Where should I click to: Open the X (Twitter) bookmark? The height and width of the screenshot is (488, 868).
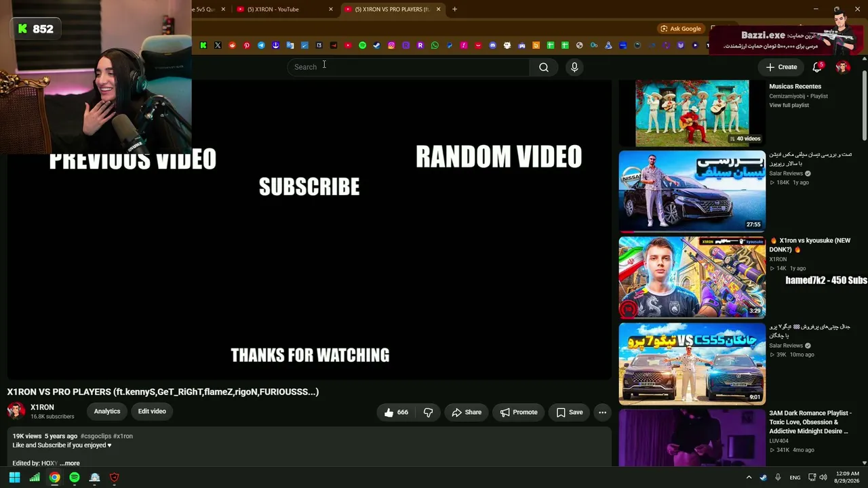(x=218, y=45)
